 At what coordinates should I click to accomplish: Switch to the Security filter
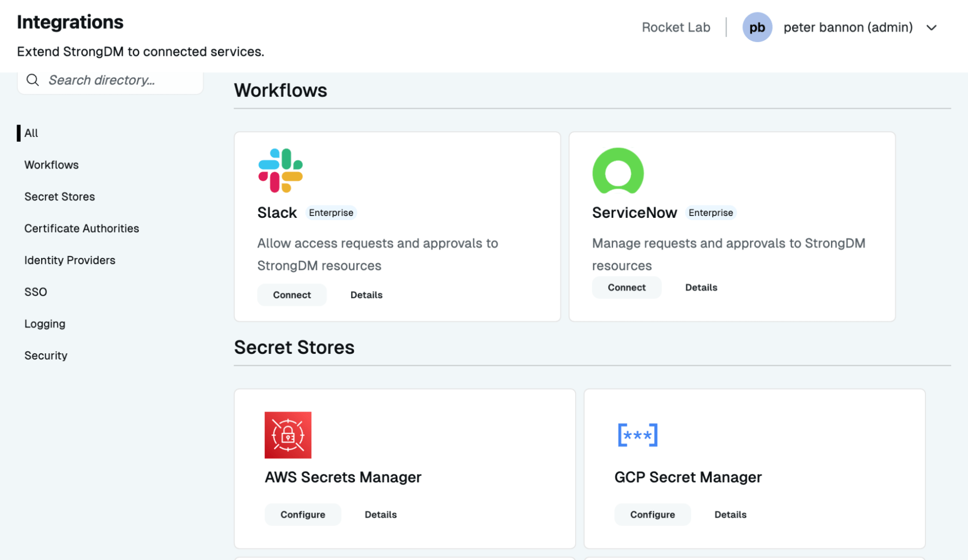tap(46, 355)
